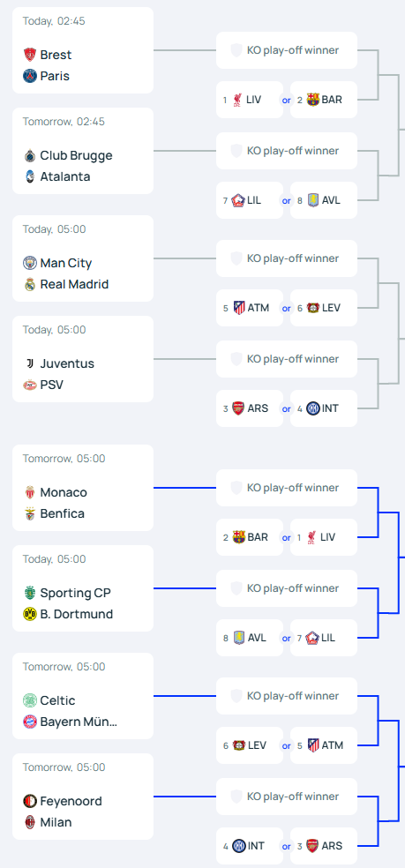Click the Real Madrid crest icon
This screenshot has width=405, height=868.
pos(30,284)
